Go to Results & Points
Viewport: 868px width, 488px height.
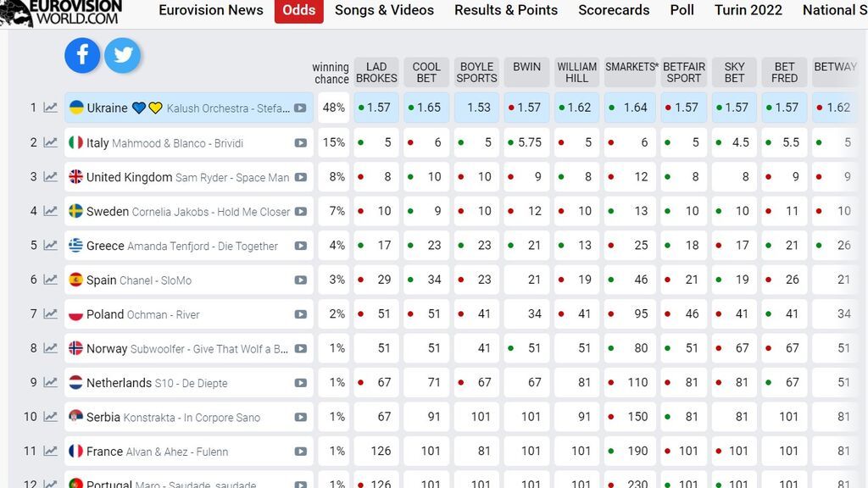click(x=506, y=10)
